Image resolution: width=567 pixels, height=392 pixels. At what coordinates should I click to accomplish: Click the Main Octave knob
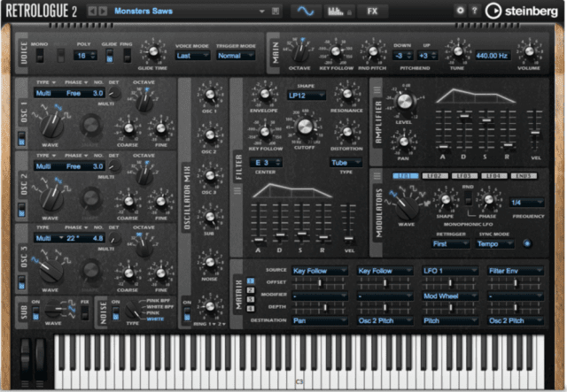(299, 52)
